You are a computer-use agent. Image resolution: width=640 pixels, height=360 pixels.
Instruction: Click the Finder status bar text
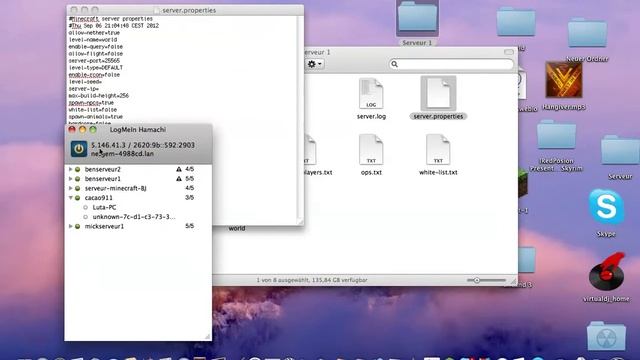(312, 280)
